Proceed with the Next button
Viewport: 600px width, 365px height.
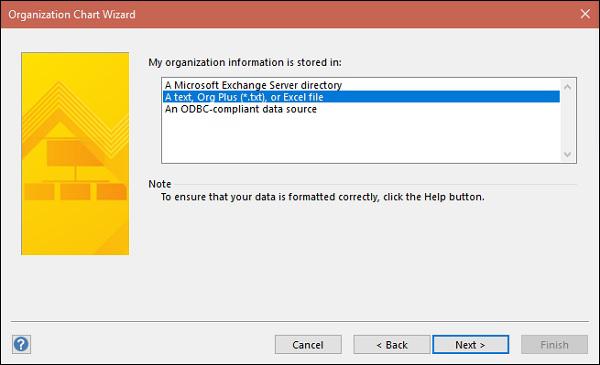(470, 345)
